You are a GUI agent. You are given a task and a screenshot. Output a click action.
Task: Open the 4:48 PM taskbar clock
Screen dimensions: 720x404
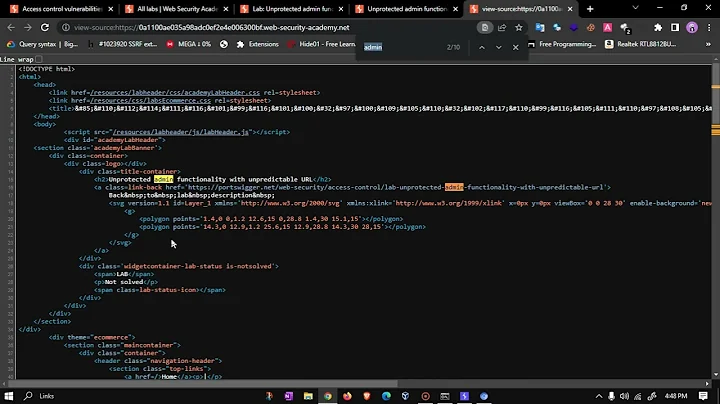(x=676, y=396)
